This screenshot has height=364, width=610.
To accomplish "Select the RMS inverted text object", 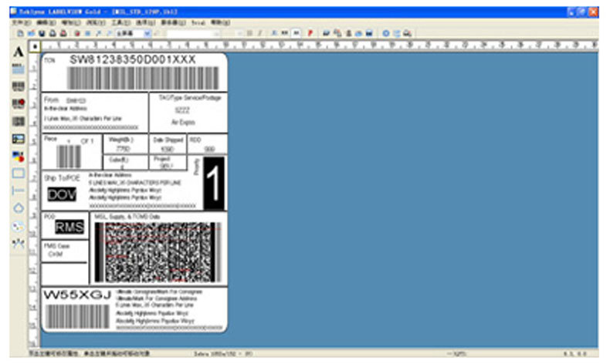I will click(x=69, y=227).
